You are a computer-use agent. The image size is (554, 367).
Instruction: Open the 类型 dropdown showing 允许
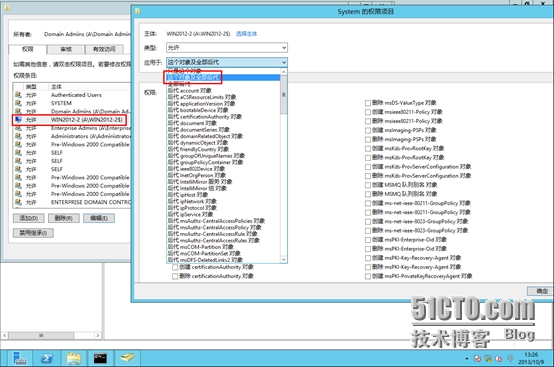[227, 48]
